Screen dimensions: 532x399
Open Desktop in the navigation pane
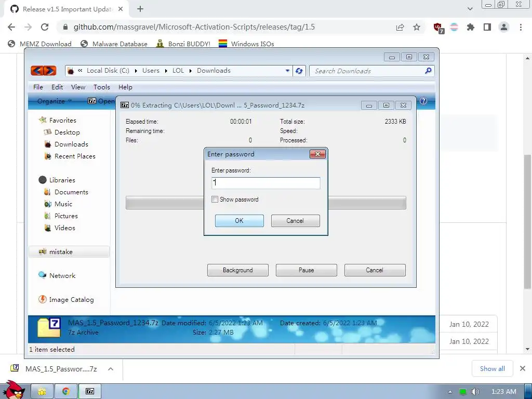(67, 132)
